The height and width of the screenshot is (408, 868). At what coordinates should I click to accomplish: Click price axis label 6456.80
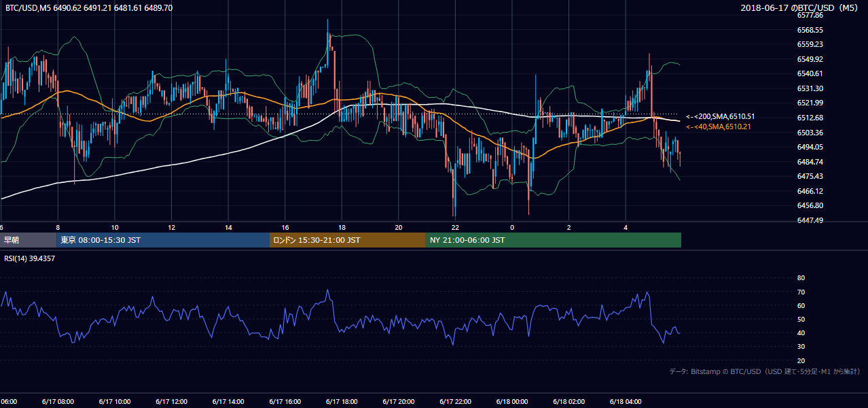pyautogui.click(x=810, y=205)
